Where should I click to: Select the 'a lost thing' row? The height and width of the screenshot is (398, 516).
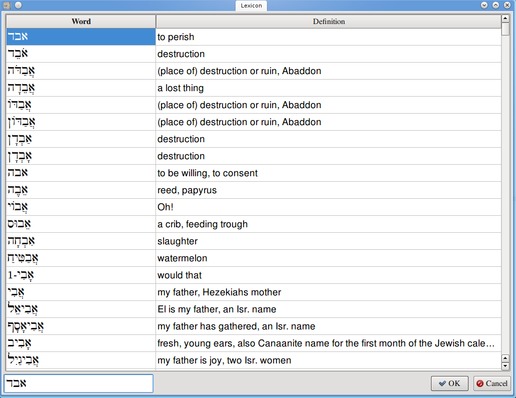click(253, 88)
